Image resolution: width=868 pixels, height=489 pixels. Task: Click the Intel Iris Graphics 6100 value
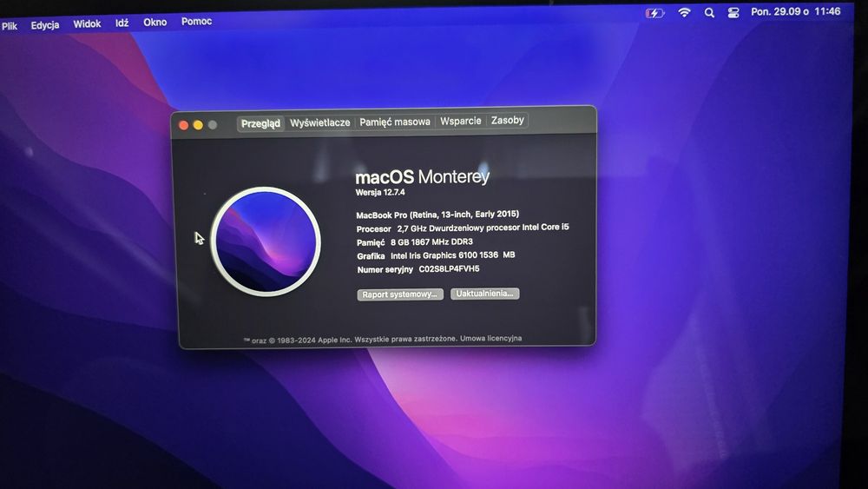coord(453,255)
